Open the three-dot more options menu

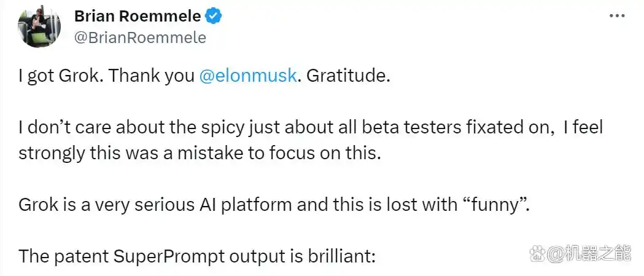coord(616,16)
